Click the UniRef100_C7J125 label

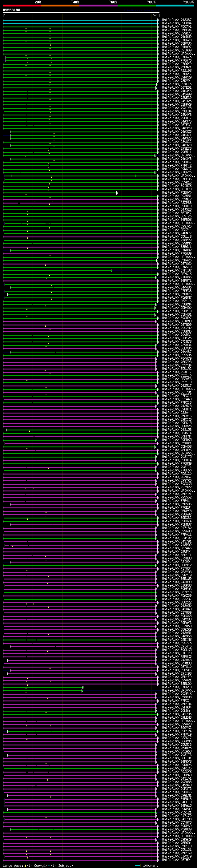tap(176, 338)
